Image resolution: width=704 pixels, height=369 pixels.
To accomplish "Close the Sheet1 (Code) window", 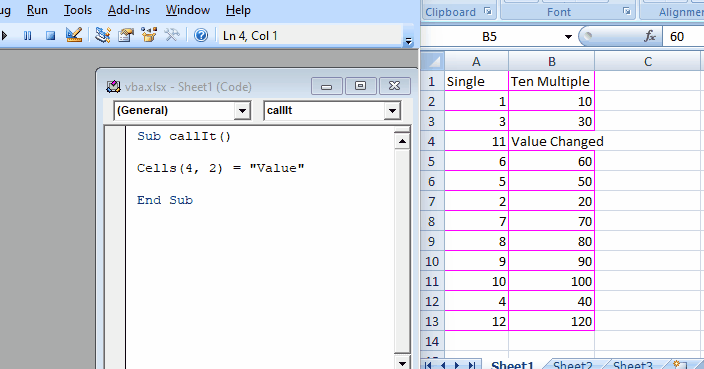I will [x=394, y=86].
